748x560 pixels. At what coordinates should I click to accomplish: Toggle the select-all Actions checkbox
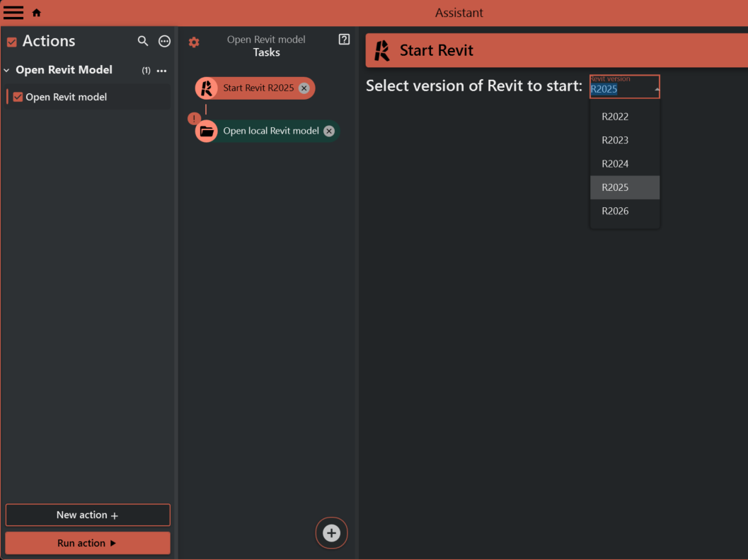click(11, 42)
